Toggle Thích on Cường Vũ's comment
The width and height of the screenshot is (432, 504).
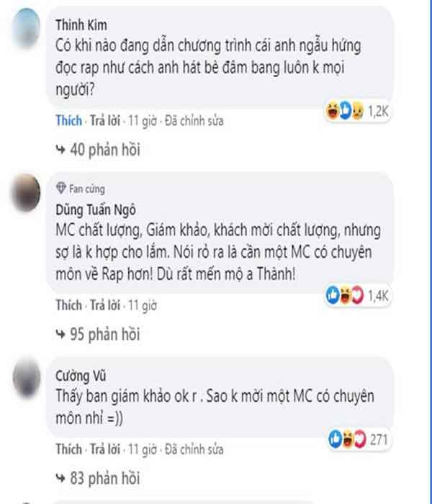69,449
